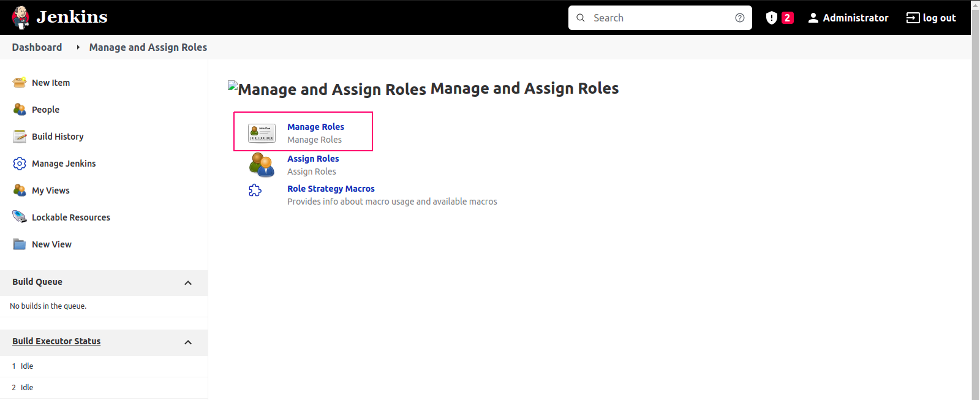Collapse the Build Queue panel

[188, 283]
